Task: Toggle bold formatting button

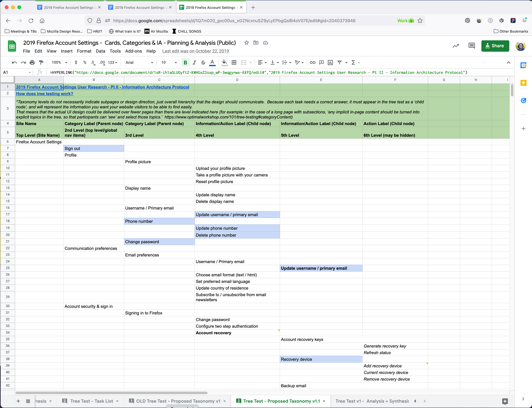Action: [185, 62]
